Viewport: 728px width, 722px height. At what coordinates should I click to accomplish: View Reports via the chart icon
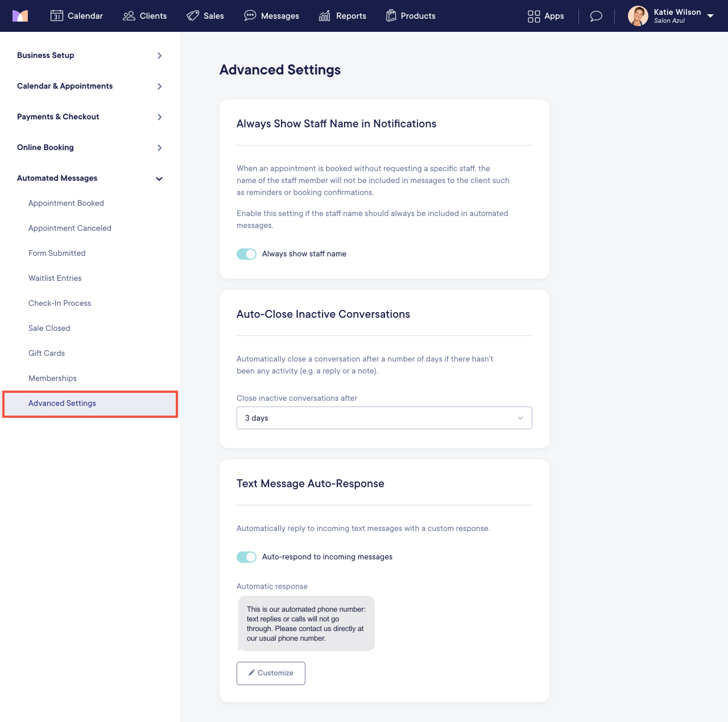coord(324,16)
